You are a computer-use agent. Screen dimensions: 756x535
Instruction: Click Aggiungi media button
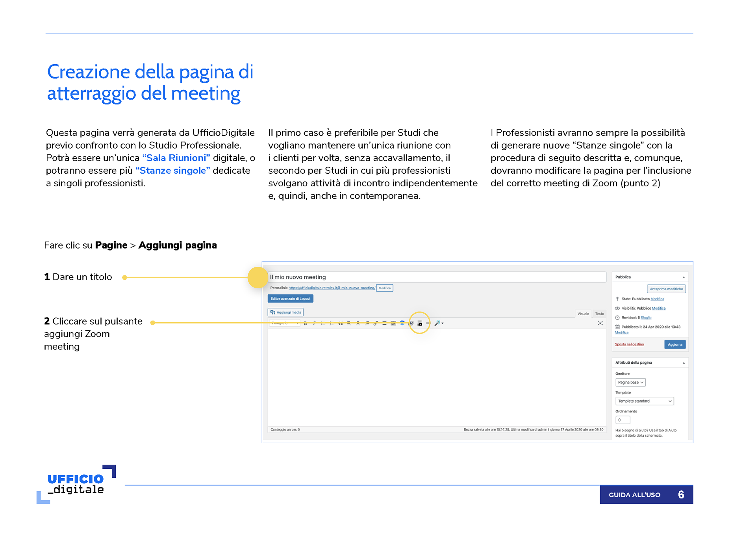285,312
